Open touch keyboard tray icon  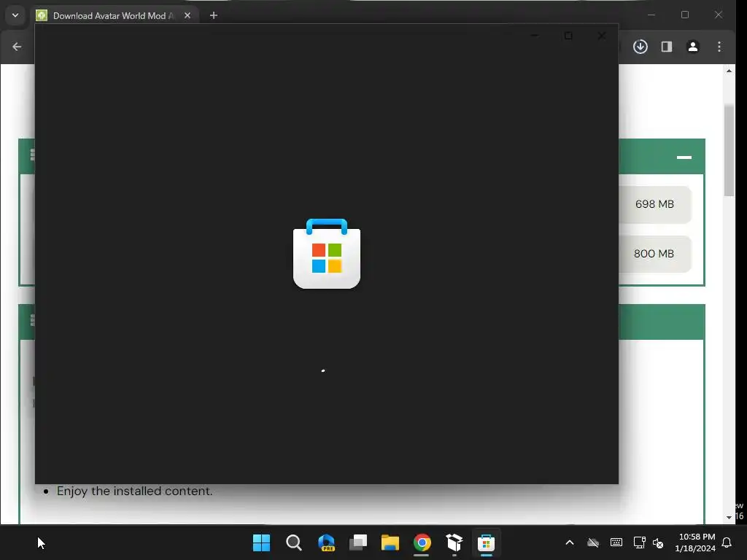pyautogui.click(x=616, y=542)
